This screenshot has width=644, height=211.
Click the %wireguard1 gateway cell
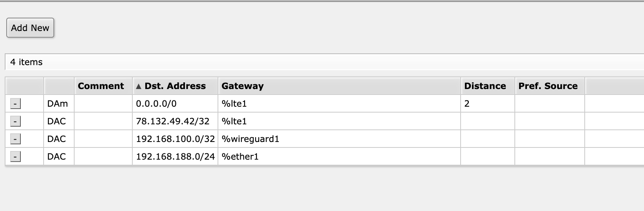click(x=251, y=139)
